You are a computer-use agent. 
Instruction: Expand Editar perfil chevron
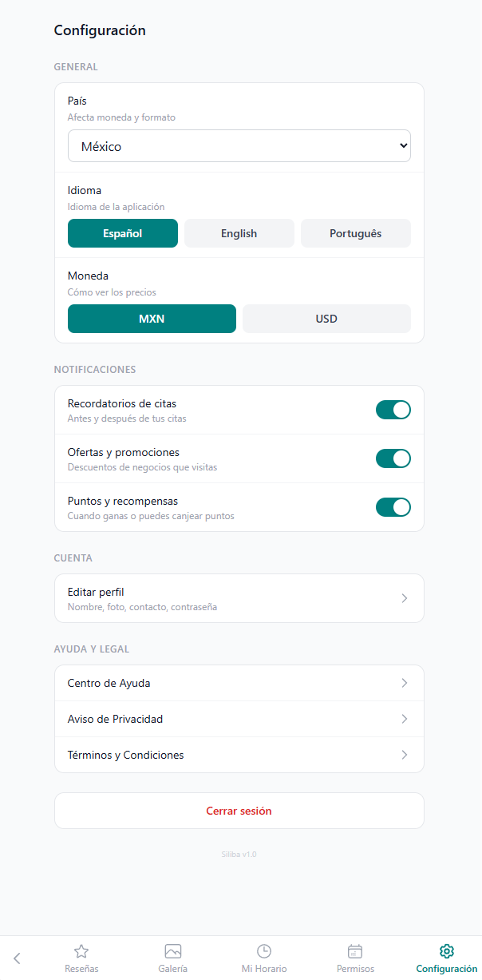pos(405,598)
